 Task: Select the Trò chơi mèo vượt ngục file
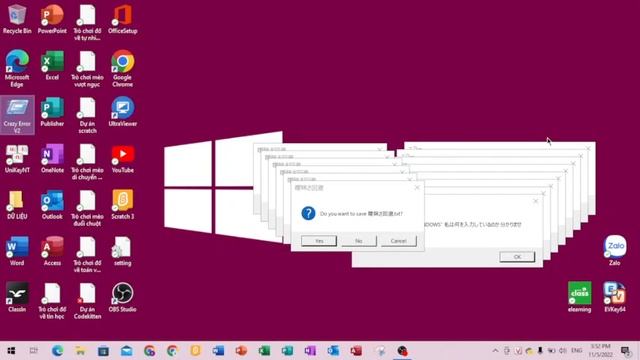[x=87, y=69]
